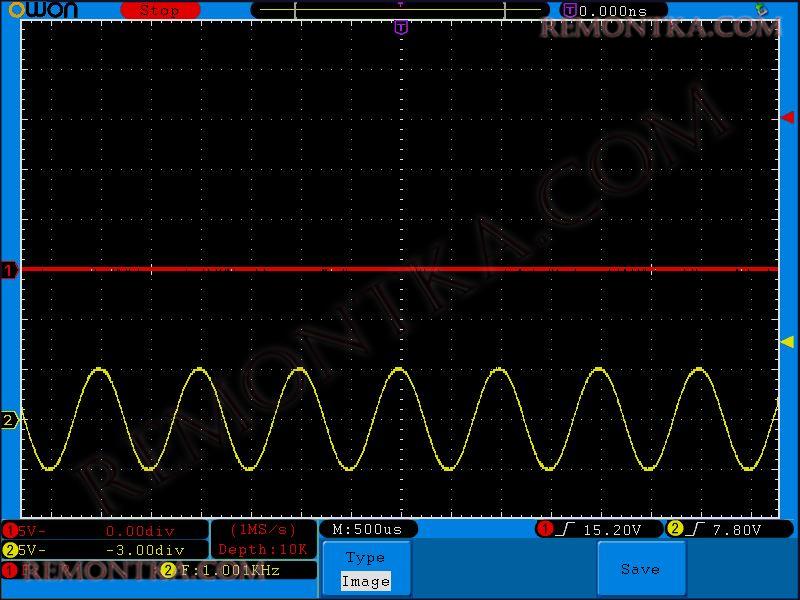Click the Depth:10K memory depth readout

(264, 550)
